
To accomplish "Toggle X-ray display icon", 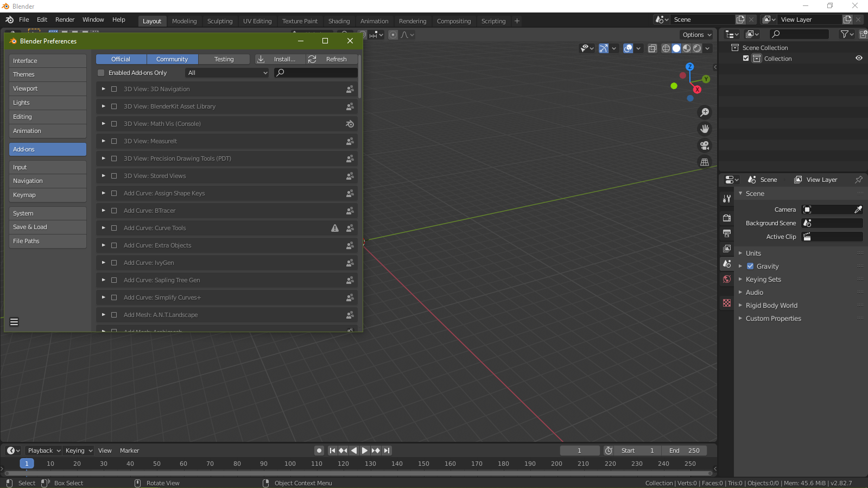I will coord(652,48).
